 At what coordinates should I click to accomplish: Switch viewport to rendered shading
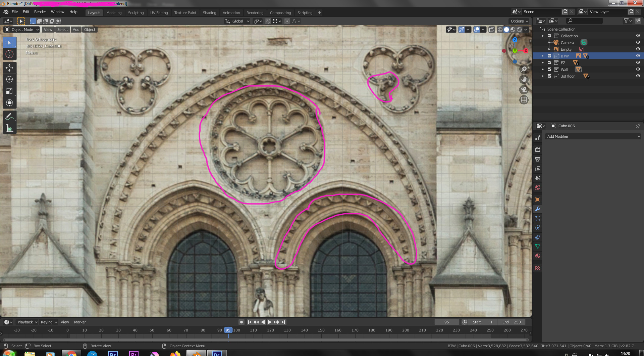519,30
